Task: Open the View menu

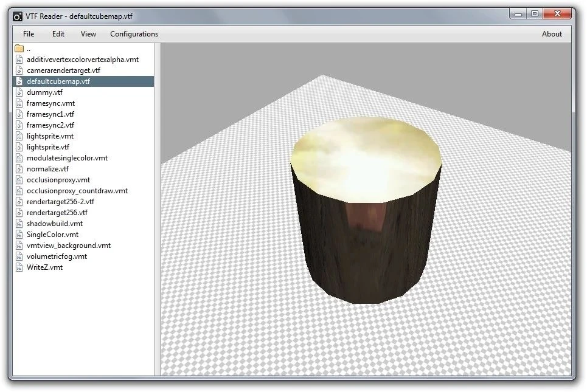Action: point(88,34)
